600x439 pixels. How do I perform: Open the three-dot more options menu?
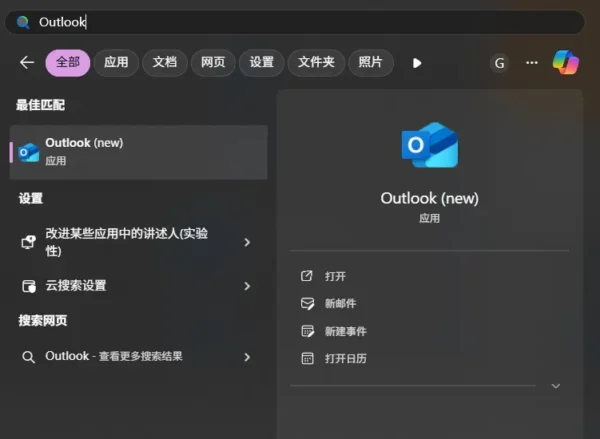point(532,63)
